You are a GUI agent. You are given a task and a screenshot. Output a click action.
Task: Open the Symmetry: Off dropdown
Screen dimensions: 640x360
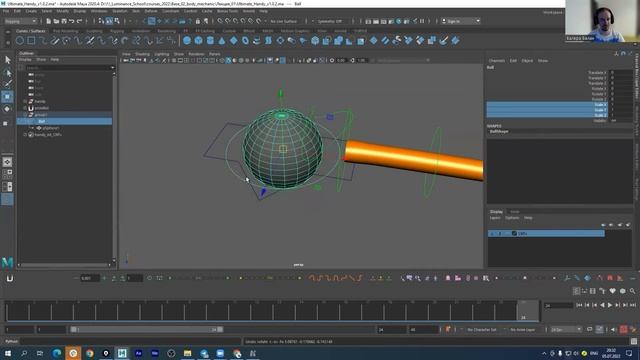click(x=331, y=21)
